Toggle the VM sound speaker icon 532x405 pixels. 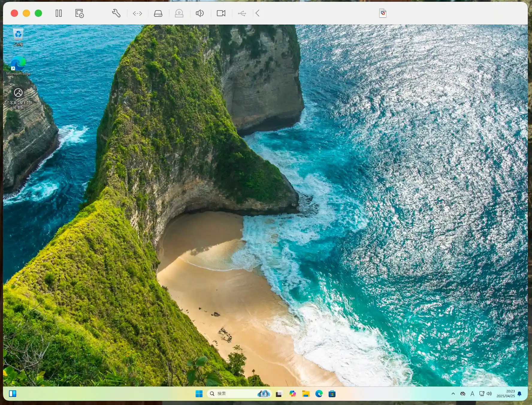click(x=200, y=13)
